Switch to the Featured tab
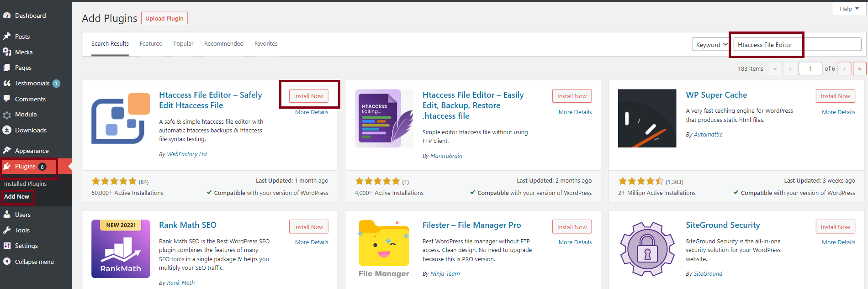 [151, 44]
